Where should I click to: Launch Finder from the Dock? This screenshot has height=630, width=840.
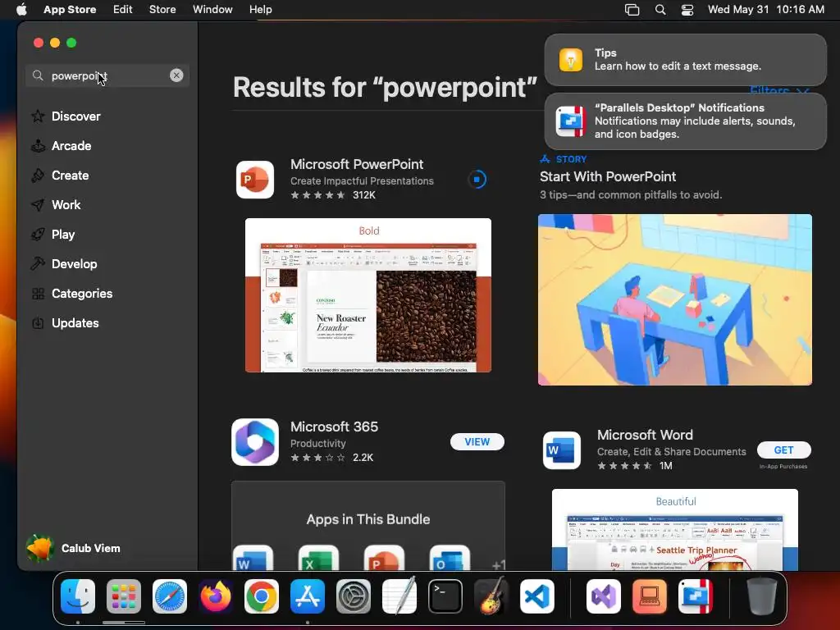[78, 596]
